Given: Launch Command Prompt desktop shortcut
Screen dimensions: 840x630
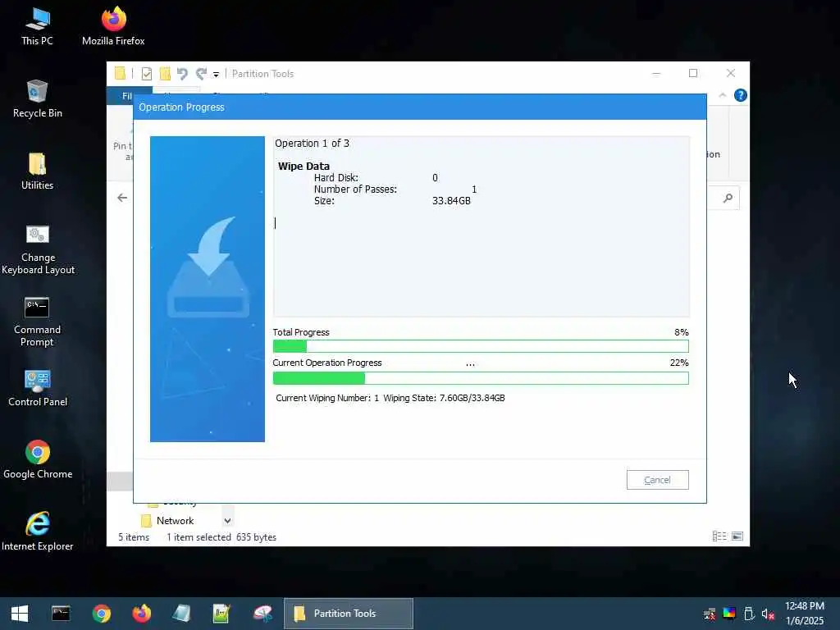Looking at the screenshot, I should [x=37, y=322].
